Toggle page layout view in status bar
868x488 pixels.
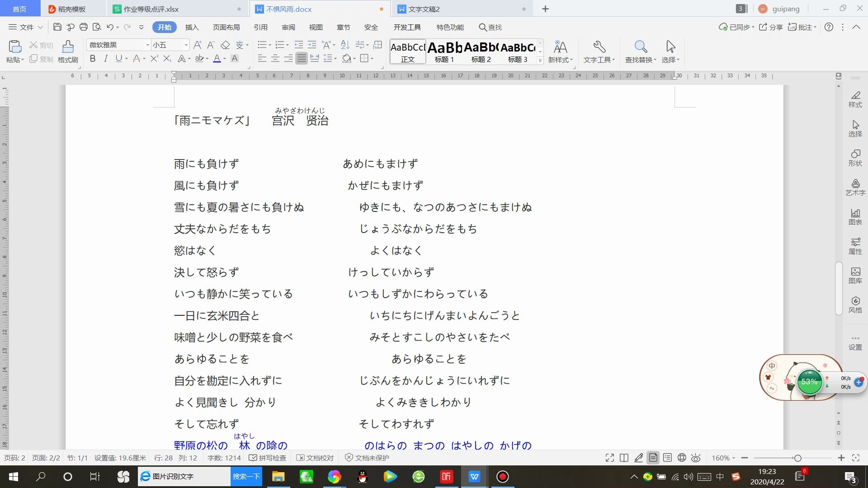pyautogui.click(x=653, y=458)
